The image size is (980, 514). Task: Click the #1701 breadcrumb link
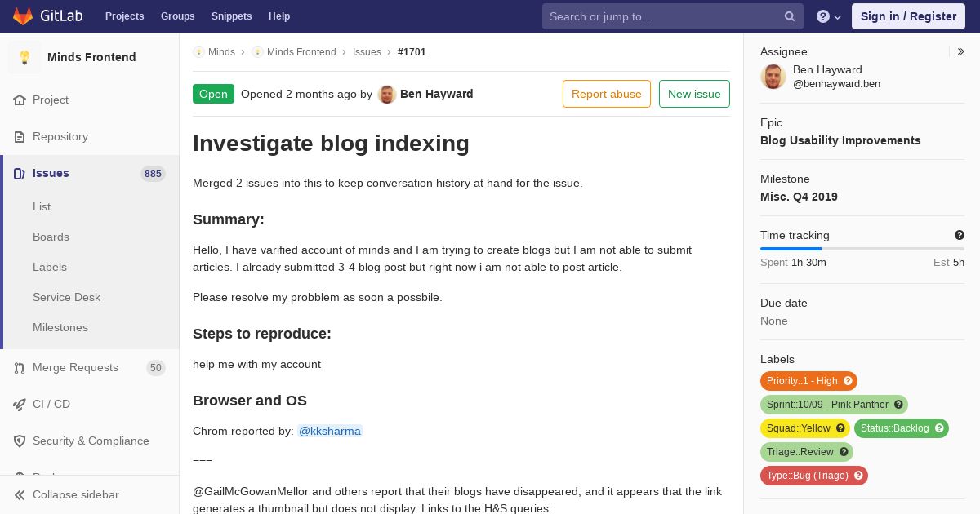[412, 52]
